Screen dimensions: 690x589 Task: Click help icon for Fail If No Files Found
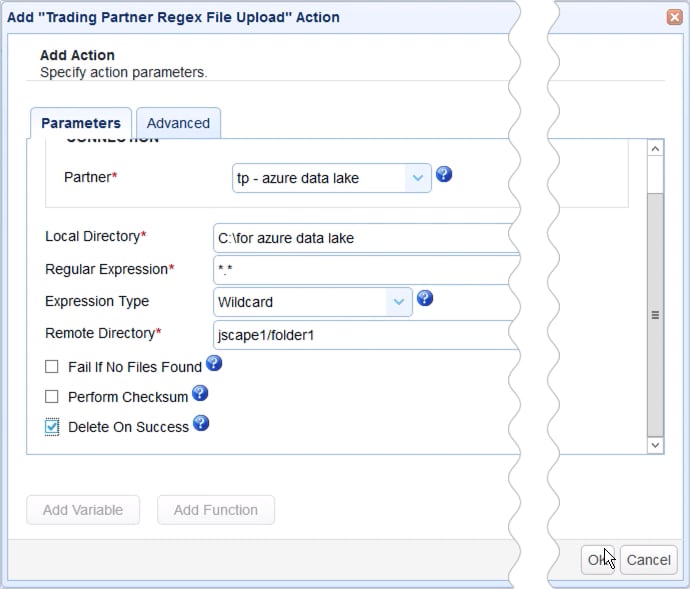[x=214, y=363]
